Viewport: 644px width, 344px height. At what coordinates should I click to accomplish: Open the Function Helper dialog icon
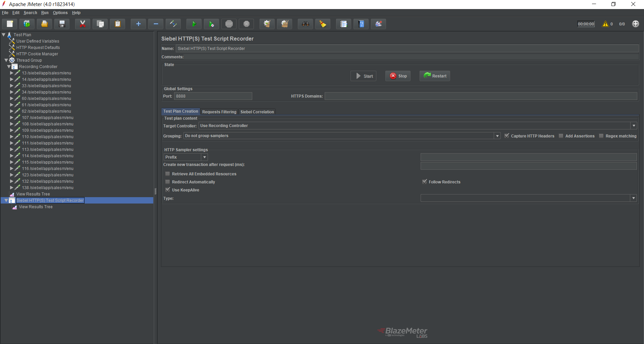pos(343,24)
